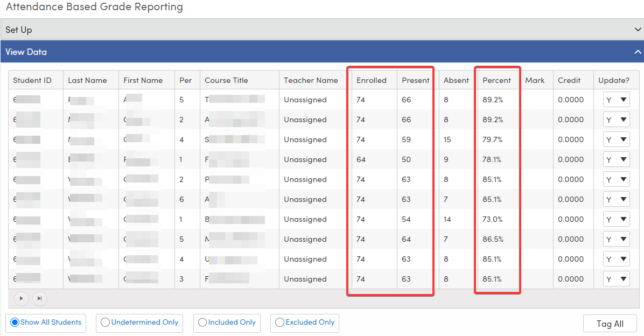Image resolution: width=644 pixels, height=336 pixels.
Task: Open Update dropdown for 73.0% row
Action: tap(616, 219)
